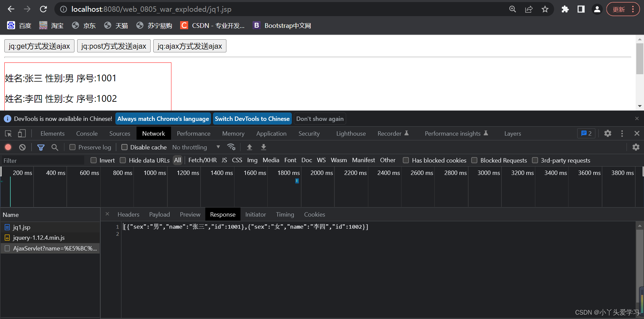Enable the Preserve log checkbox
The height and width of the screenshot is (319, 644).
72,147
